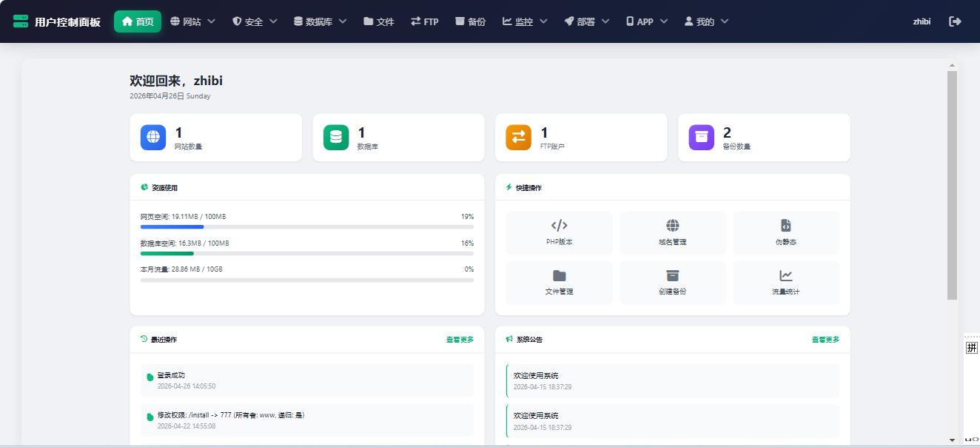Click the orange transfer icon for FTP账户
Screen dimensions: 980x447
point(518,137)
